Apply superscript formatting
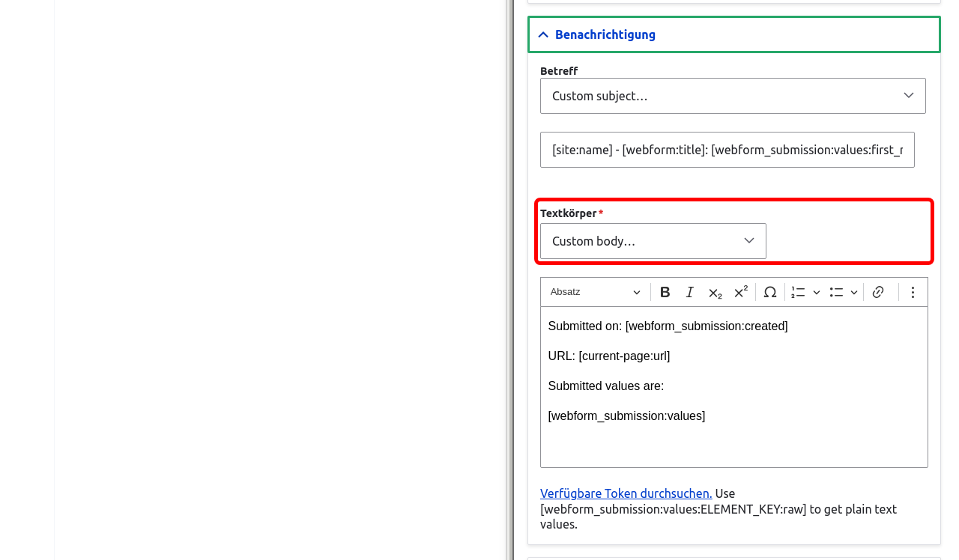The image size is (959, 560). tap(741, 292)
